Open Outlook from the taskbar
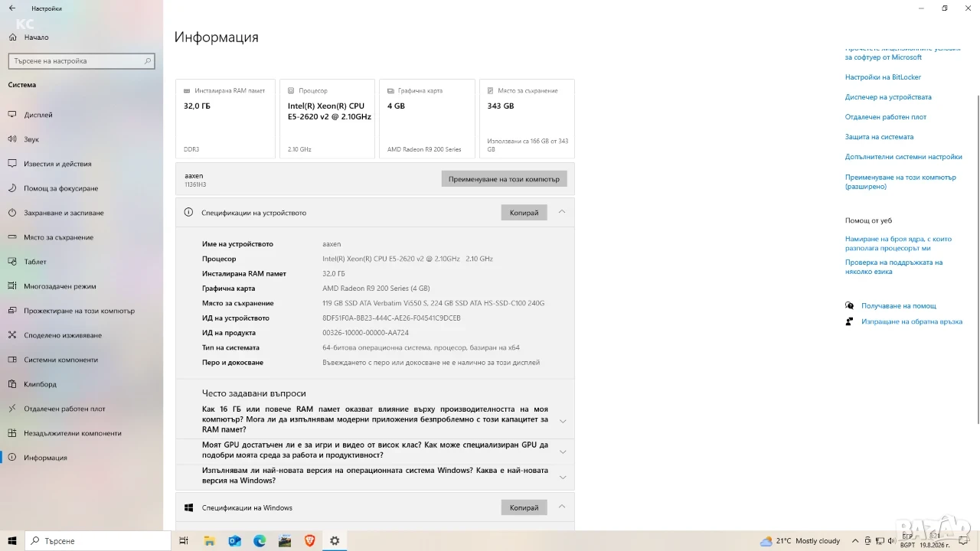The width and height of the screenshot is (980, 551). [234, 541]
